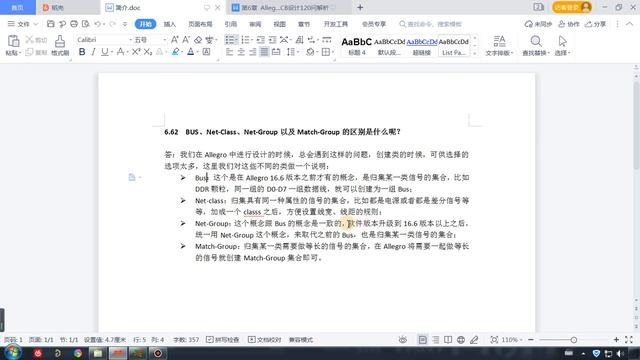Switch to eye protection mode in status bar
Viewport: 640px width, 360px height.
[x=403, y=340]
